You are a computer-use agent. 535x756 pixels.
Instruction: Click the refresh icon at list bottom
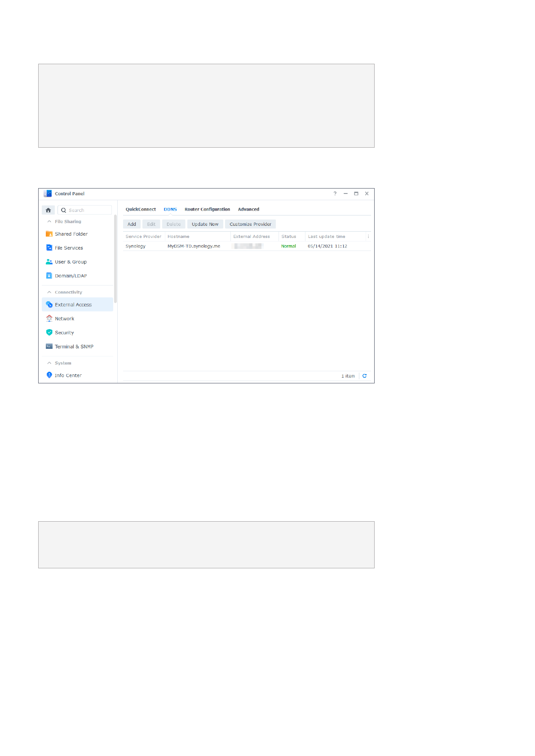pos(364,376)
